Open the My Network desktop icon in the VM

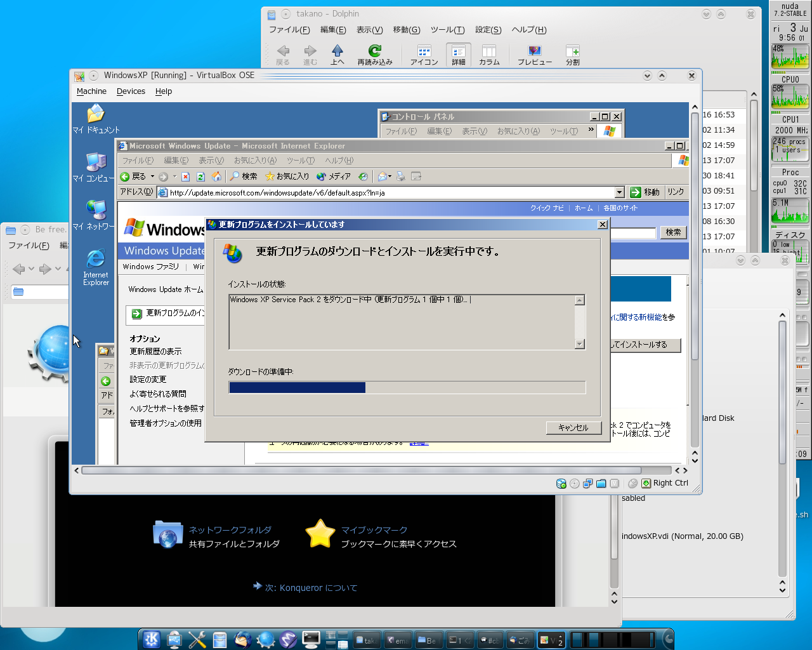pyautogui.click(x=96, y=215)
